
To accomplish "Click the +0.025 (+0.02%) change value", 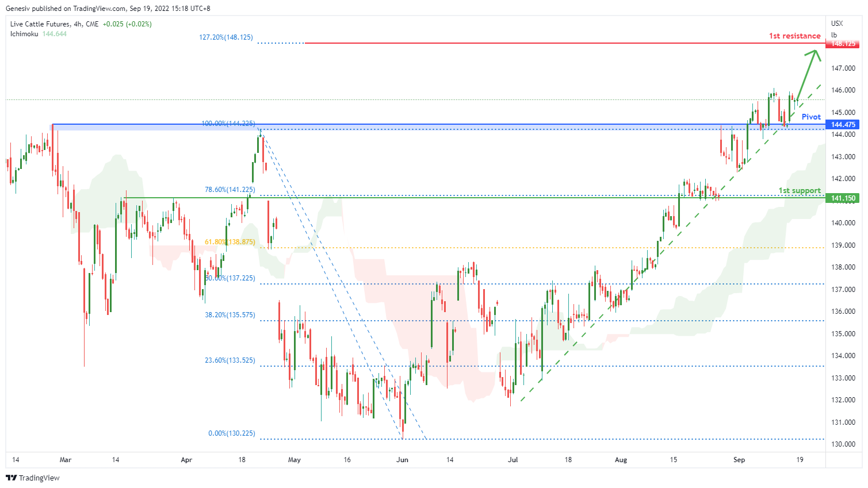I will tap(127, 24).
